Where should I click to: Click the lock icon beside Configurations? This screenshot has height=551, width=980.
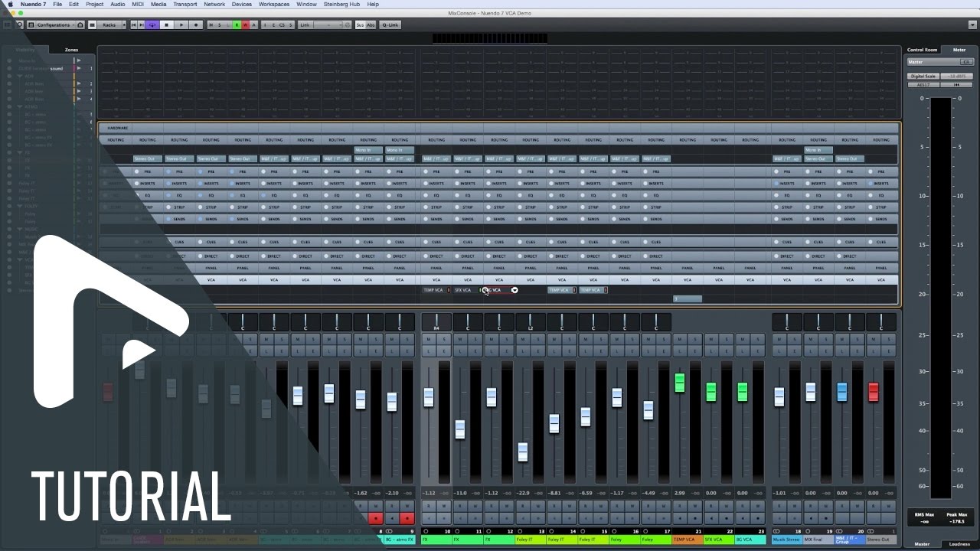[80, 25]
